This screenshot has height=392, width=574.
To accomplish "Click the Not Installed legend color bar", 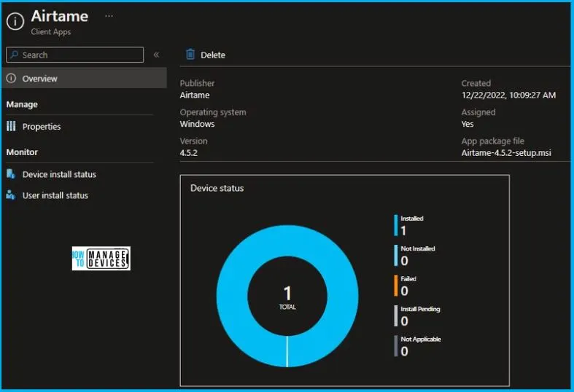I will coord(396,256).
